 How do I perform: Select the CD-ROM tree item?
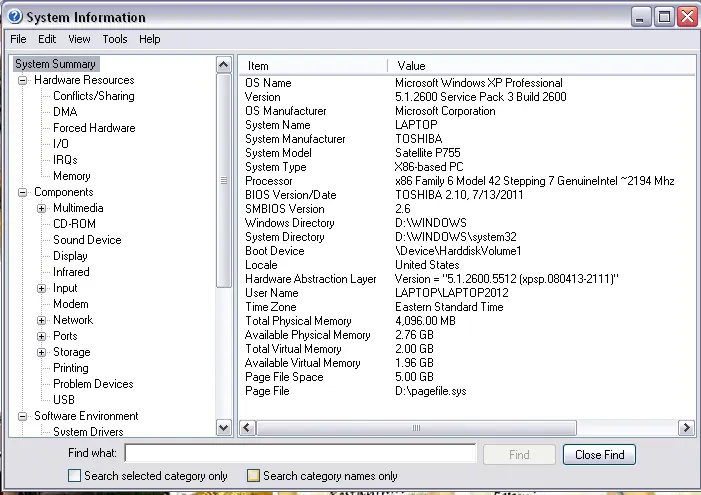pos(74,224)
